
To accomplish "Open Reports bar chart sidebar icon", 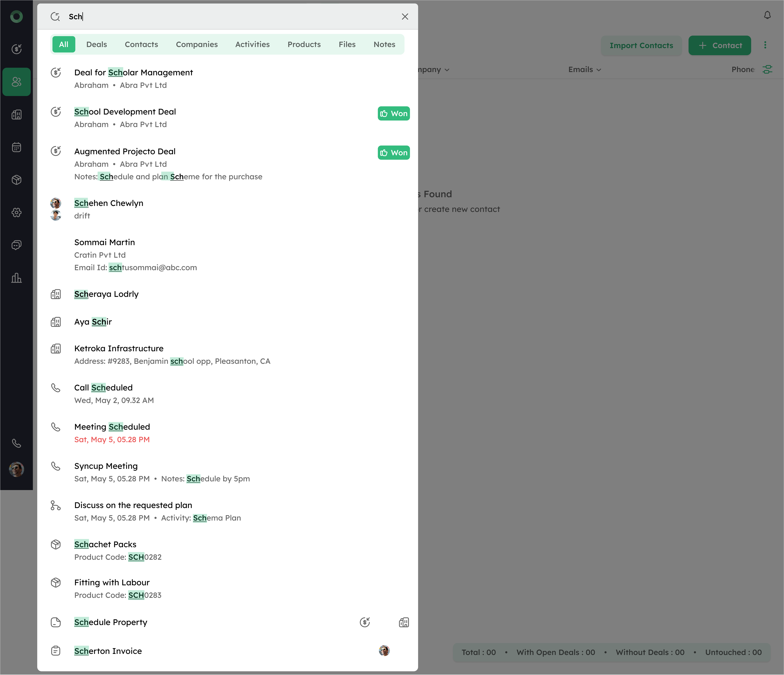I will point(16,278).
